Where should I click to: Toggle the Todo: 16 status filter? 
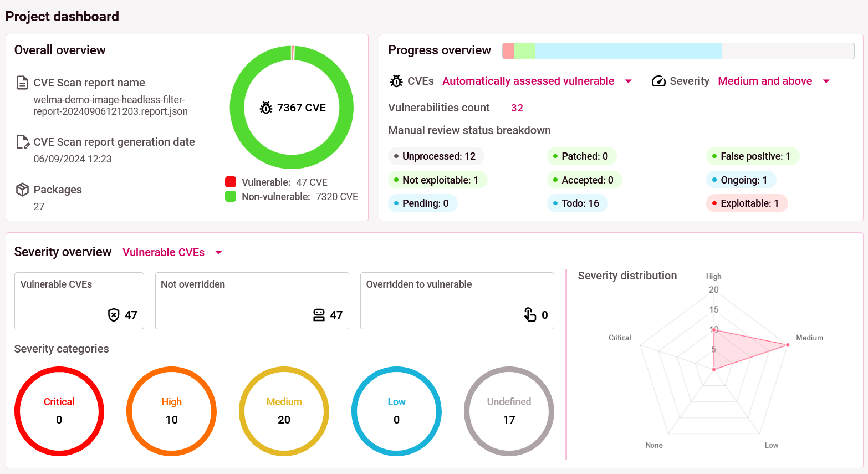[x=577, y=203]
